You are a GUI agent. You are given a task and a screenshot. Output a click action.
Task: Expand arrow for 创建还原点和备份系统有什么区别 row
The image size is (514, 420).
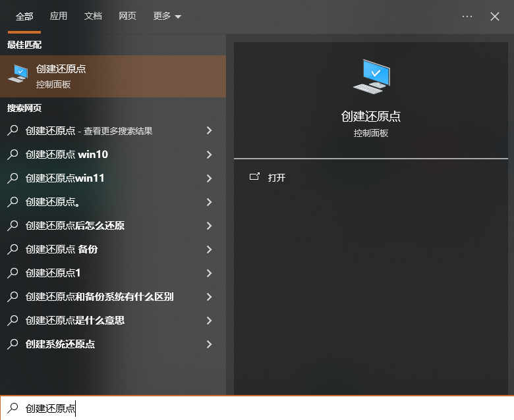[x=209, y=297]
